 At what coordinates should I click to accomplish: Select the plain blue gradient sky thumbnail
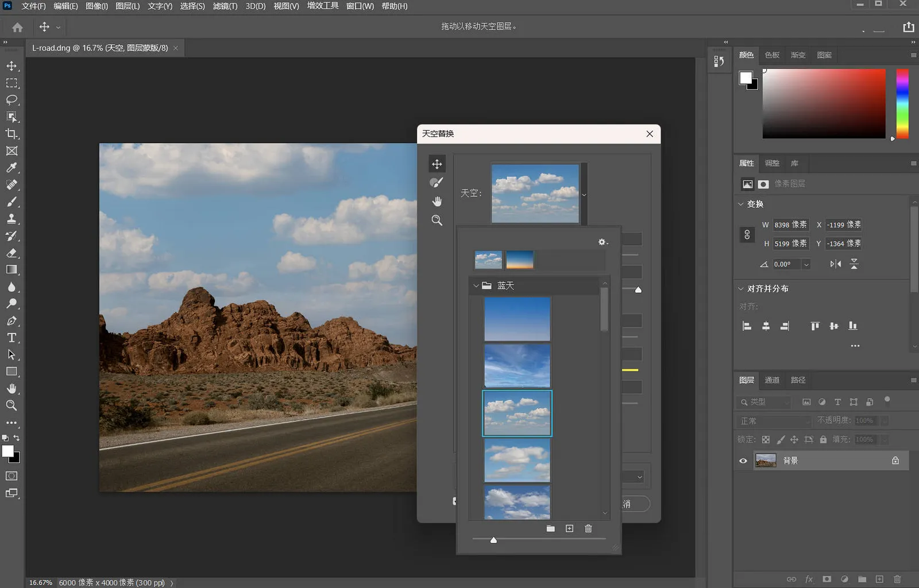coord(517,319)
